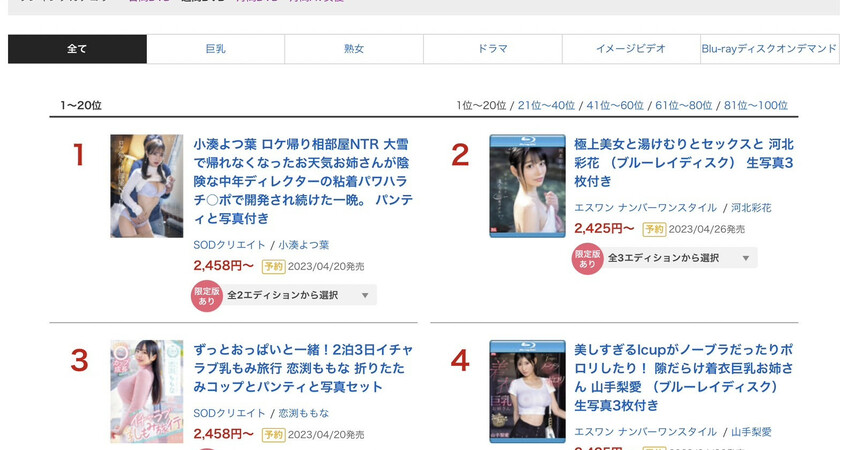This screenshot has width=850, height=450.
Task: Go to ranking page 81位〜100位
Action: click(x=756, y=105)
